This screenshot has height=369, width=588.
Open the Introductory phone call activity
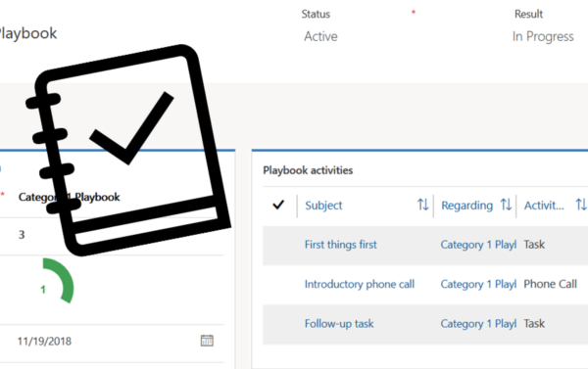(x=360, y=285)
